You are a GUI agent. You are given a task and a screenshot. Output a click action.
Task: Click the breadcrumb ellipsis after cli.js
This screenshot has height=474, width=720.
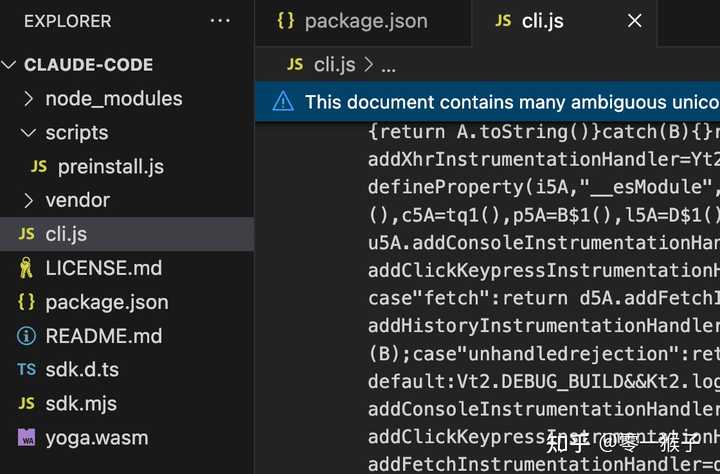389,65
